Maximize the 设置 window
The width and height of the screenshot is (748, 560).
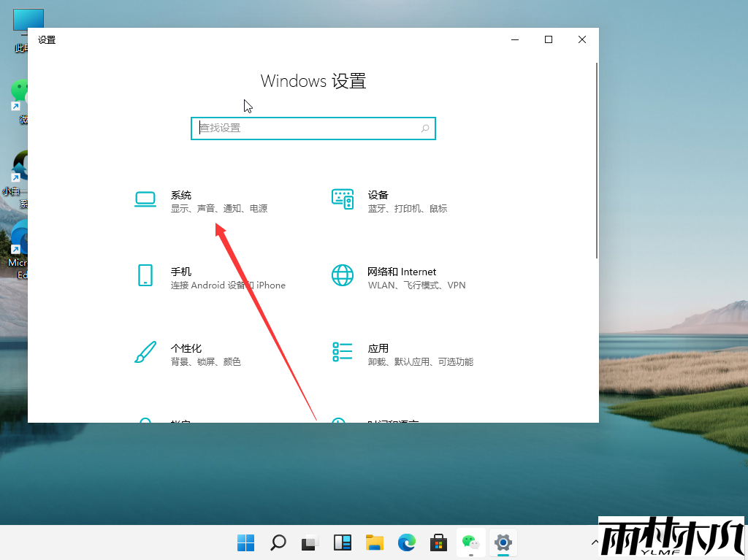click(549, 39)
